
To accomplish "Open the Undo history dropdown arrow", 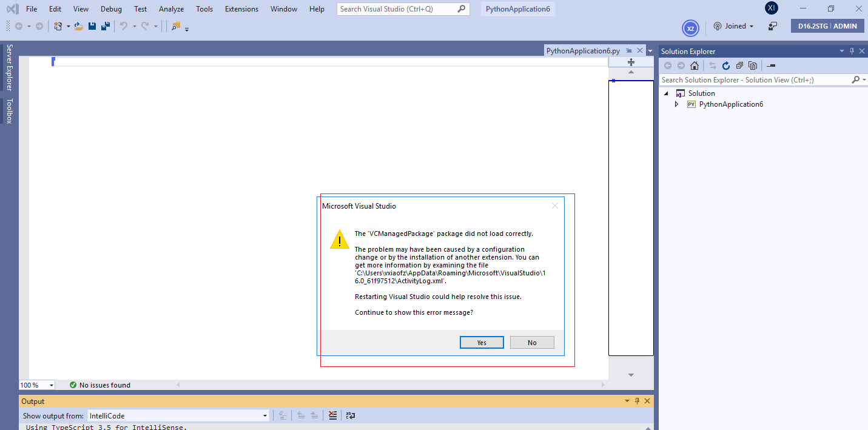I will coord(134,27).
